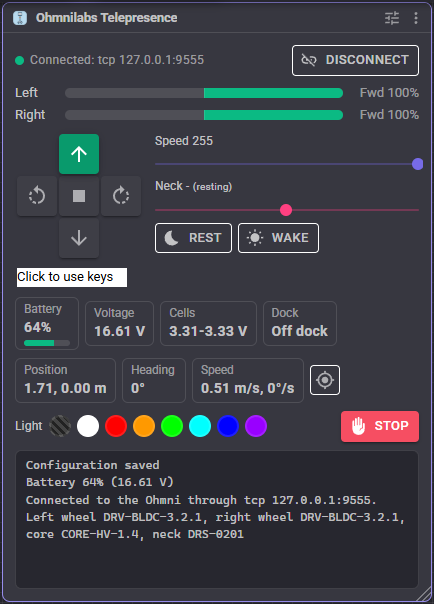Screen dimensions: 434x604
Task: Rotate the robot clockwise
Action: pyautogui.click(x=121, y=196)
